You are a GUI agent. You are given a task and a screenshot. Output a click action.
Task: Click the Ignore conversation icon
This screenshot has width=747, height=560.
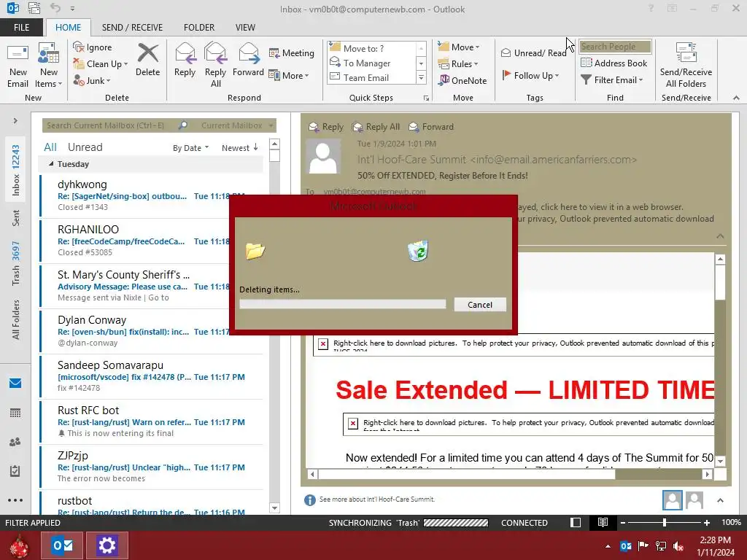[93, 47]
